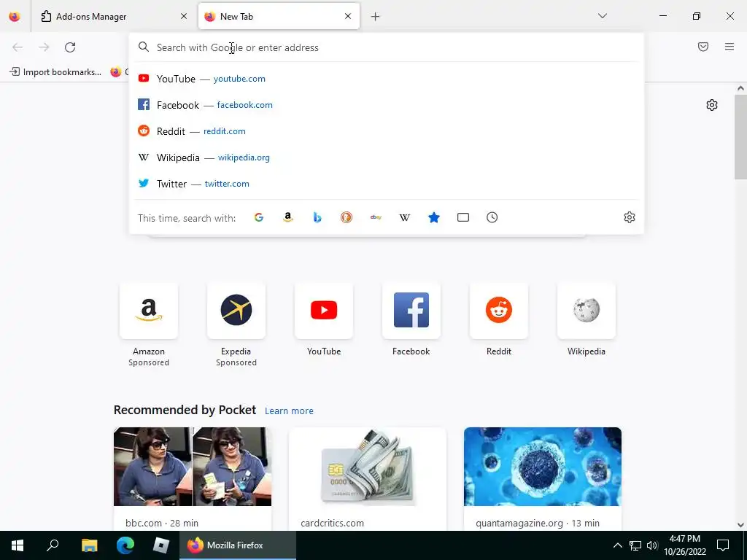Search history using the clock icon

492,217
